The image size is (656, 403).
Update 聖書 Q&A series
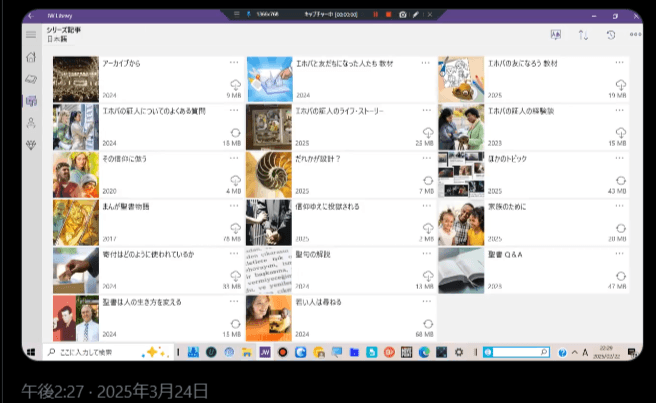pyautogui.click(x=621, y=276)
